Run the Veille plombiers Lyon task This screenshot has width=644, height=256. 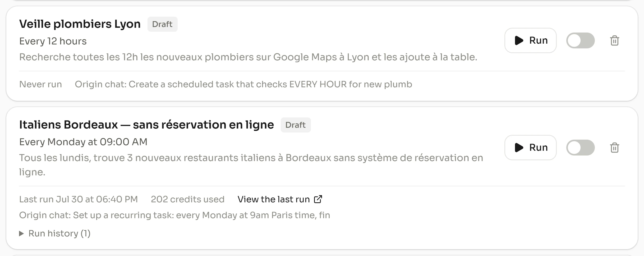530,40
